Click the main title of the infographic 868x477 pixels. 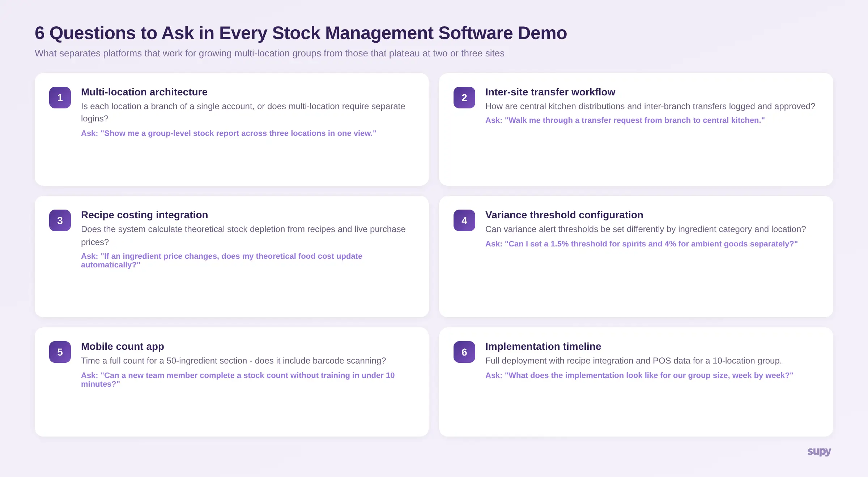[x=301, y=33]
